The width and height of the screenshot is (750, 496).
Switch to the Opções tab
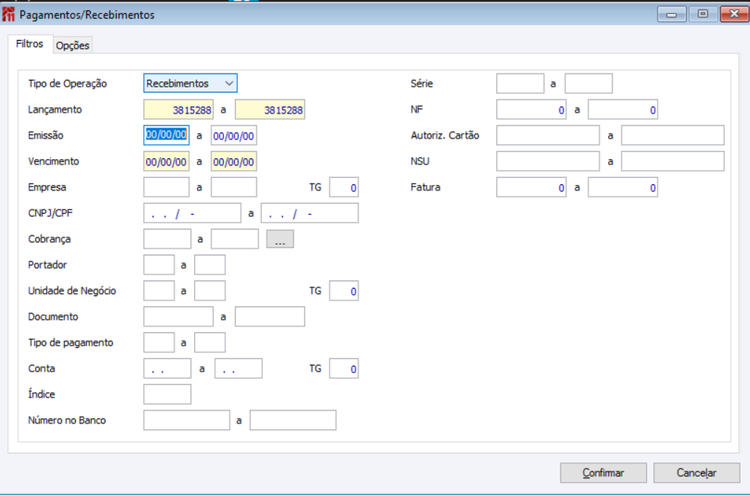pyautogui.click(x=72, y=45)
